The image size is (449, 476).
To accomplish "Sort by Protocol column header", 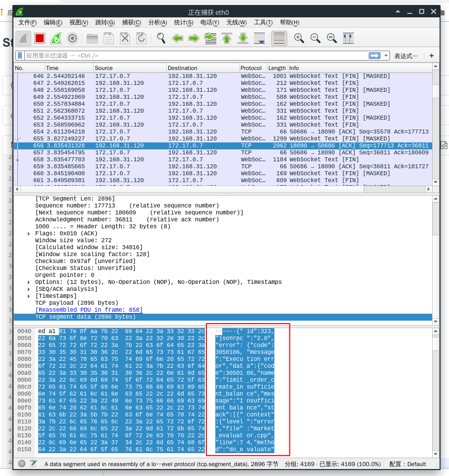I will [253, 68].
